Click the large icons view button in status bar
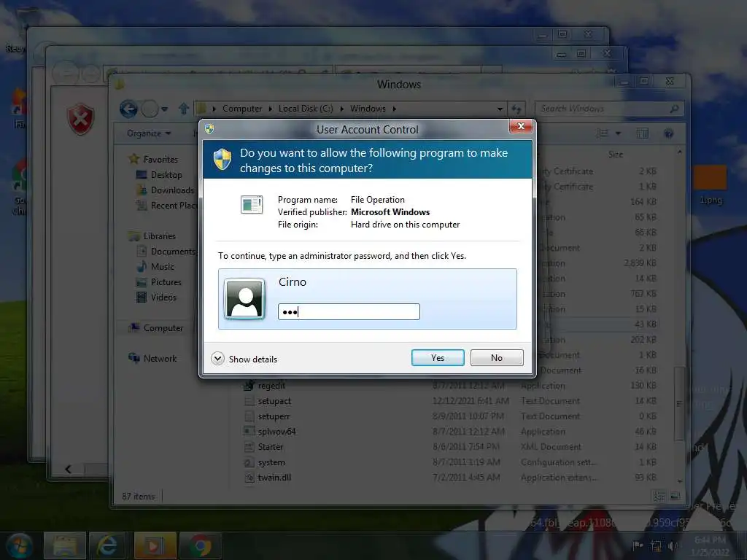The width and height of the screenshot is (747, 560). coord(676,496)
